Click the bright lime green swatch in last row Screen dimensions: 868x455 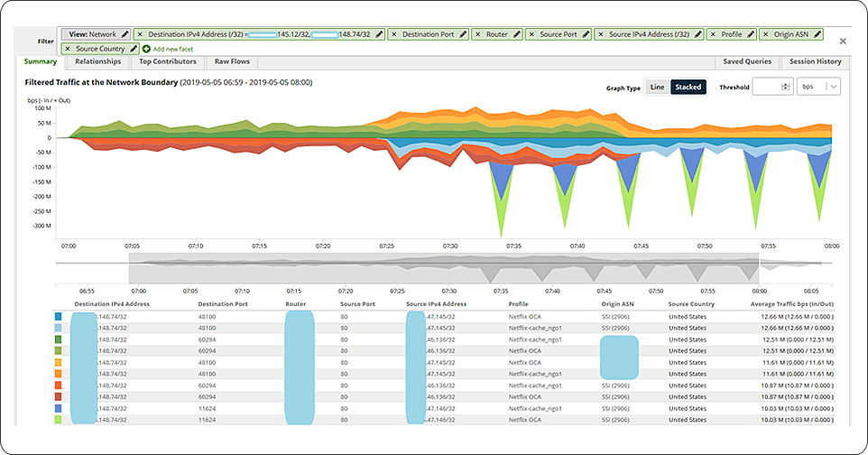coord(58,420)
